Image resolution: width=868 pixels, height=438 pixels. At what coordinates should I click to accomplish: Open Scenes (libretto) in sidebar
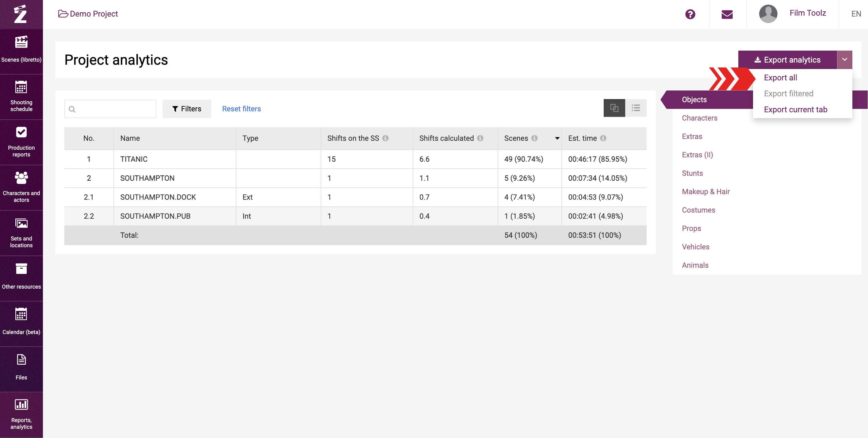[21, 51]
